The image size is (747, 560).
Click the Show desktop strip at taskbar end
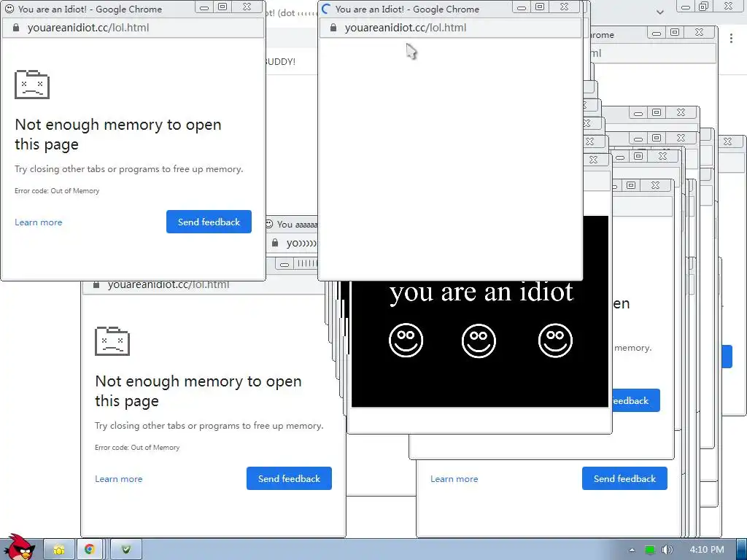click(x=742, y=550)
